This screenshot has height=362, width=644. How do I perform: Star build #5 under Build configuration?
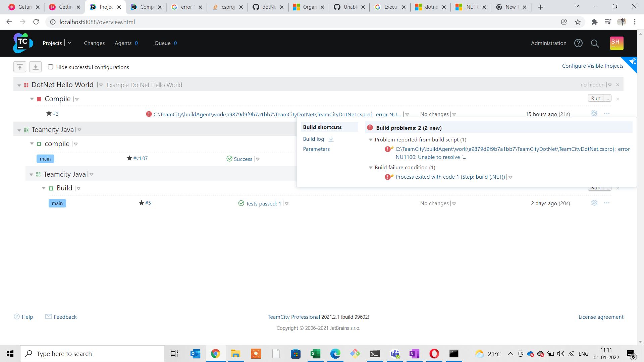coord(142,203)
